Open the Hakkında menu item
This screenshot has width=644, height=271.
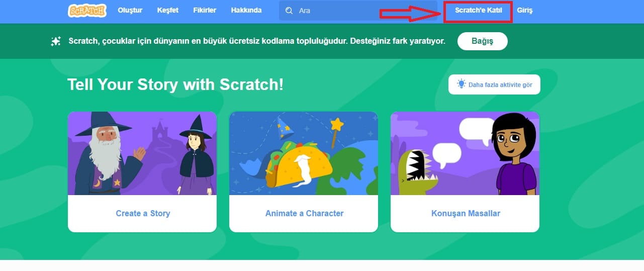pyautogui.click(x=246, y=10)
